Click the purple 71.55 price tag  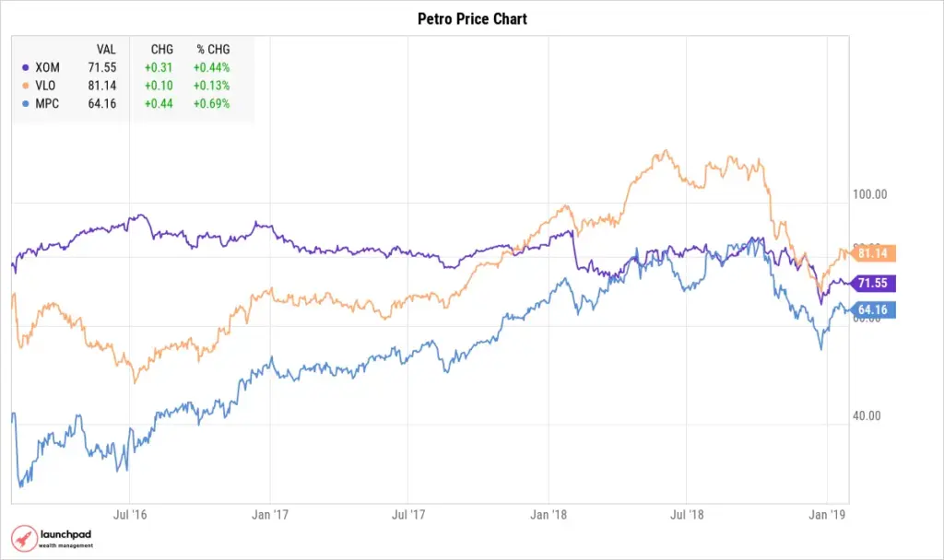click(x=872, y=283)
